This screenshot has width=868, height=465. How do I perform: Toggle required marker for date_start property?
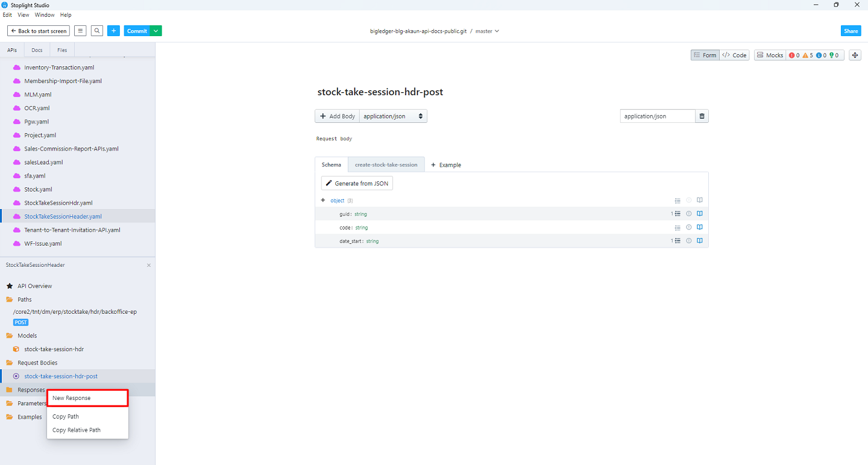pos(688,241)
